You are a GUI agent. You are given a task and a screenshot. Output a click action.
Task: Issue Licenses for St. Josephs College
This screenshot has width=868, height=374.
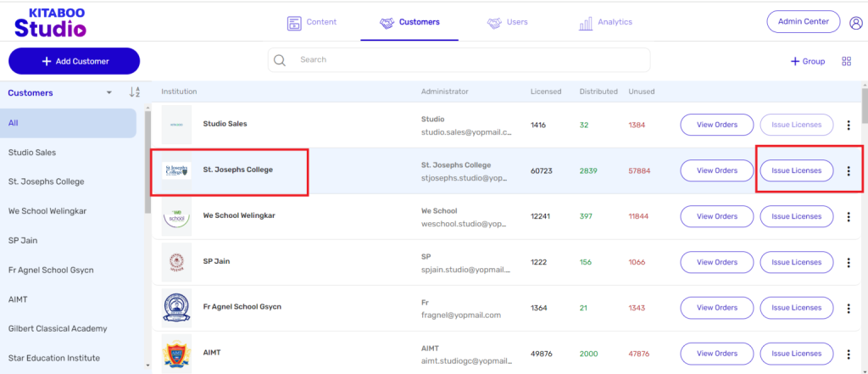click(x=796, y=170)
